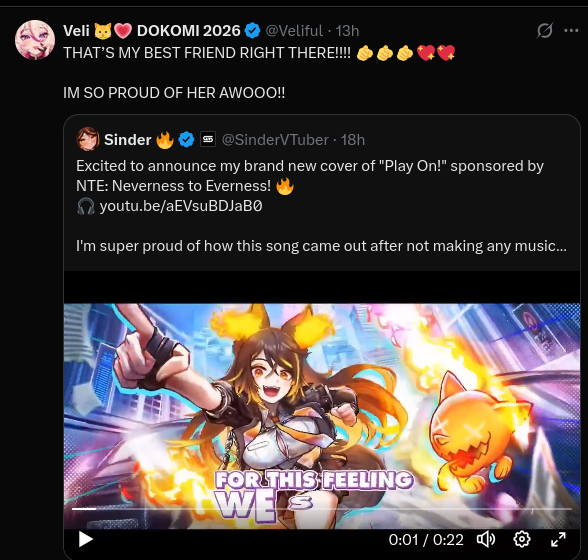Click the affiliate badge next to Sinder's name
Image resolution: width=588 pixels, height=560 pixels.
point(208,140)
